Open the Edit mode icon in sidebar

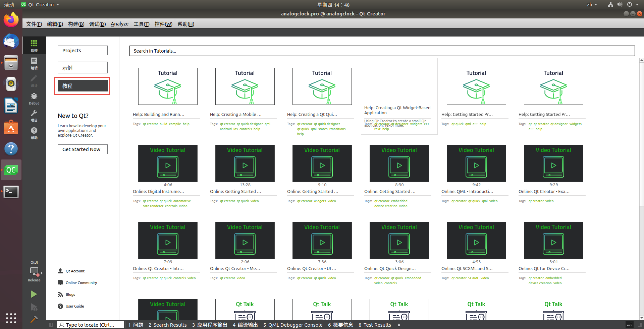click(34, 63)
